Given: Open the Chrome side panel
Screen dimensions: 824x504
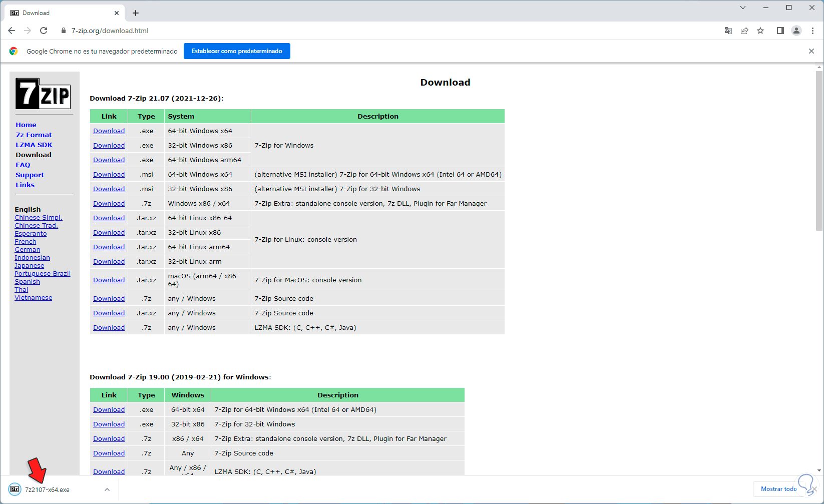Looking at the screenshot, I should click(780, 31).
